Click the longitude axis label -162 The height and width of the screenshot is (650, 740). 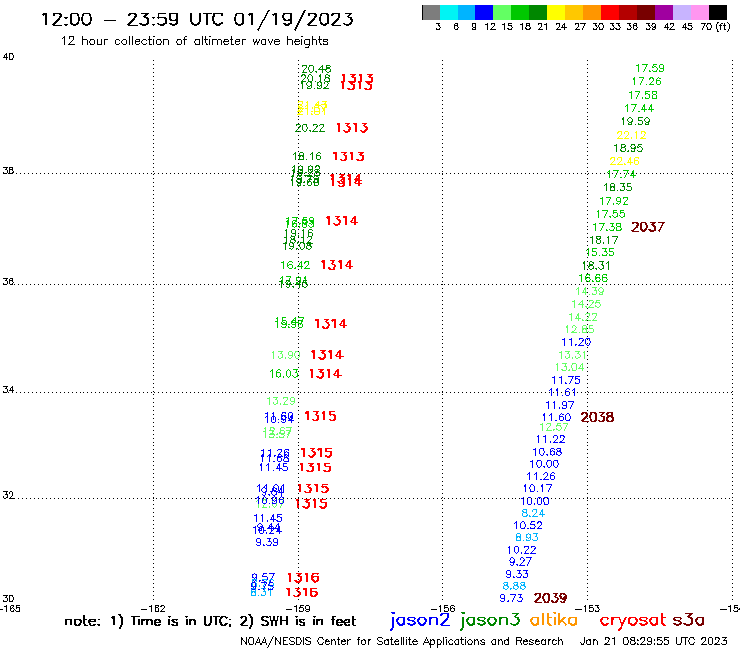point(153,609)
